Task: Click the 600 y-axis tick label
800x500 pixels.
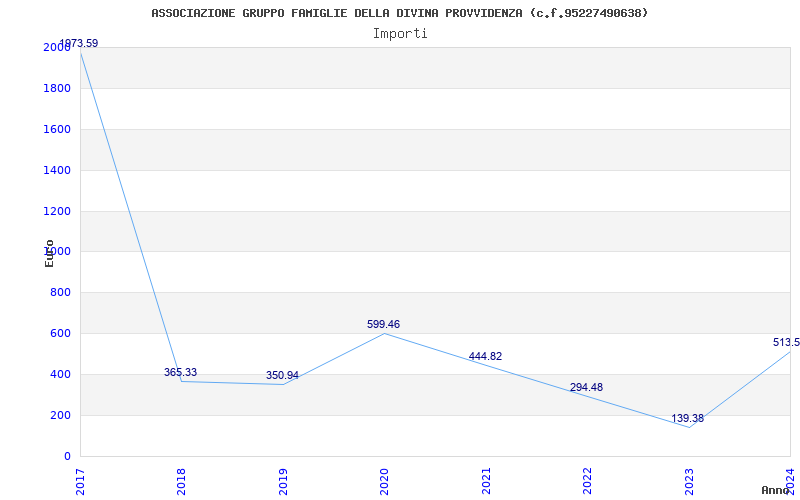Action: (60, 334)
